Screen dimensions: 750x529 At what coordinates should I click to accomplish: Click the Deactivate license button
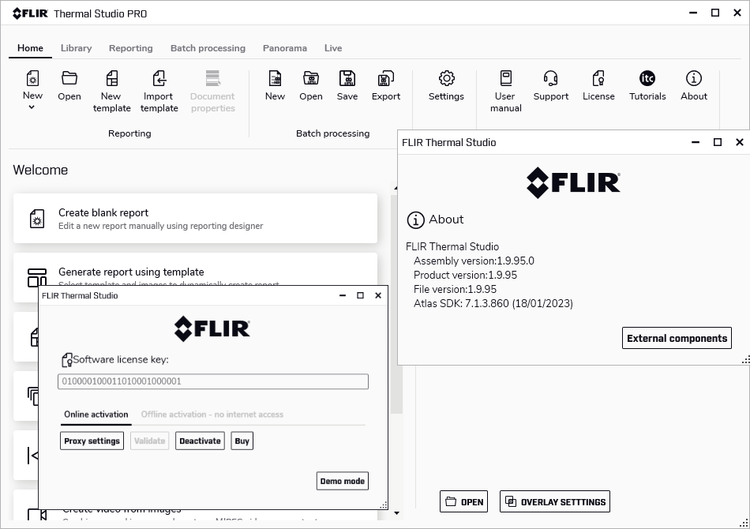click(x=200, y=441)
